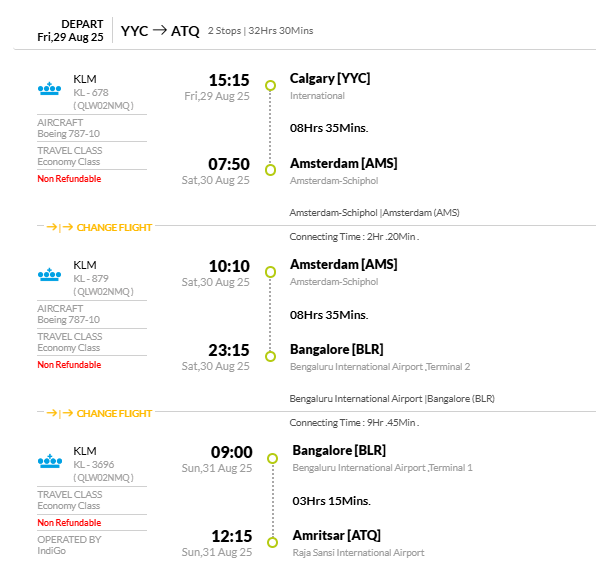Click the 2 Stops summary text in the header
This screenshot has width=596, height=579.
coord(224,30)
